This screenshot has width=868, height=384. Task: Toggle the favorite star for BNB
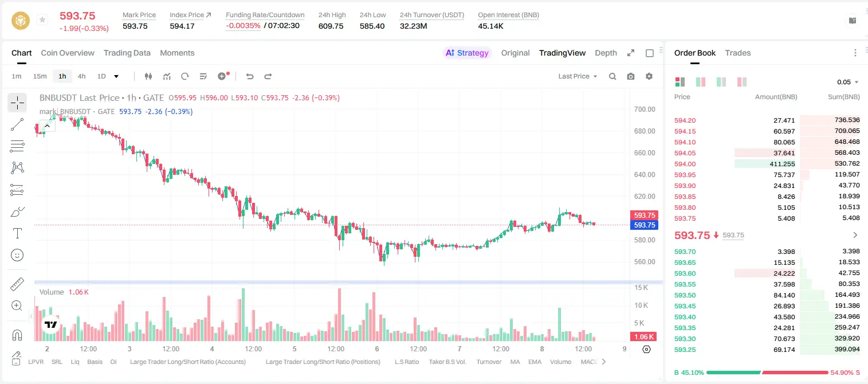click(x=42, y=20)
